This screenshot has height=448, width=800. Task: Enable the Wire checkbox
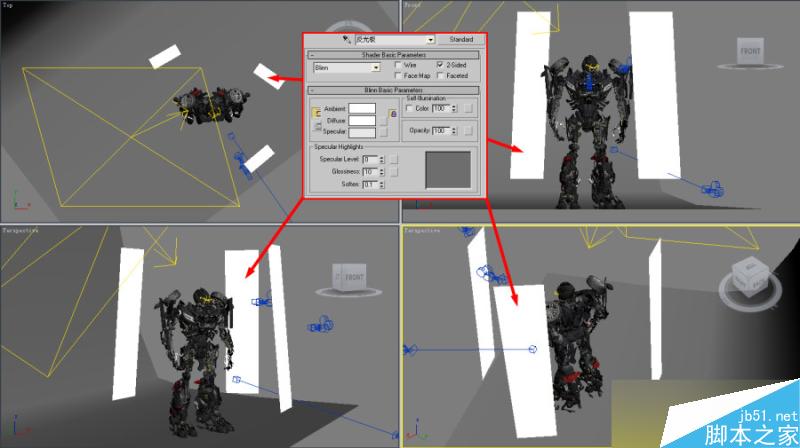click(398, 65)
